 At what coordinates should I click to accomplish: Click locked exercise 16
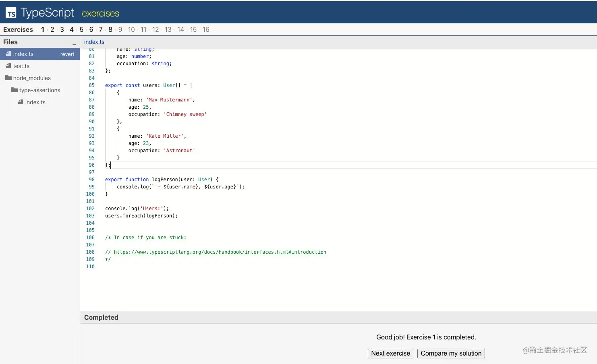click(x=206, y=29)
